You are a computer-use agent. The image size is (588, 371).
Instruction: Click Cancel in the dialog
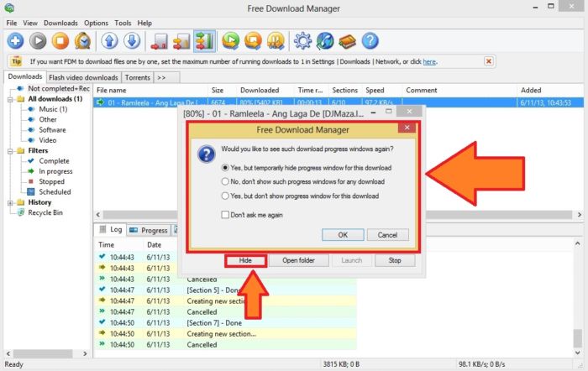(x=388, y=234)
